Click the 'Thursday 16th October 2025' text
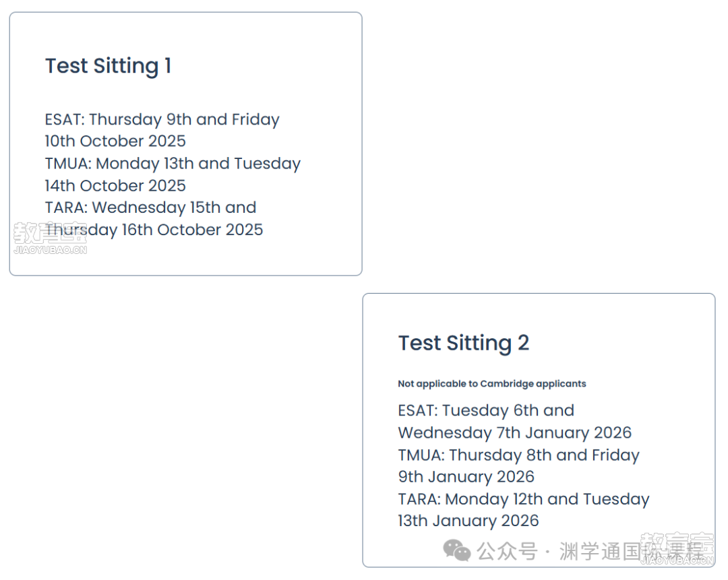The width and height of the screenshot is (728, 580). click(154, 230)
